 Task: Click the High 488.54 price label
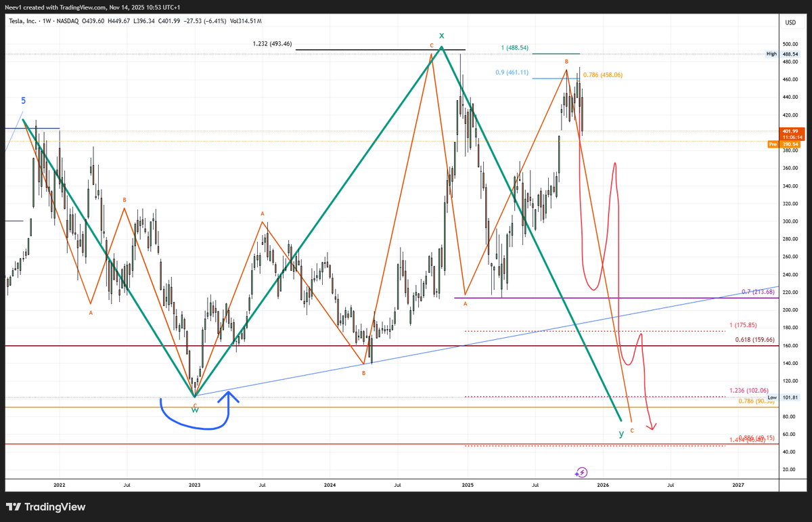pos(784,53)
